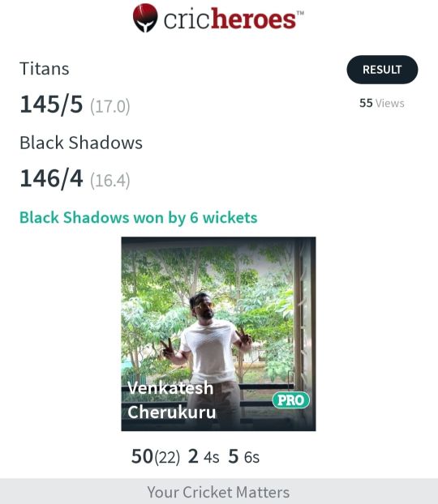Click the red 'heroes' part of the logo
The width and height of the screenshot is (438, 504).
coord(253,19)
